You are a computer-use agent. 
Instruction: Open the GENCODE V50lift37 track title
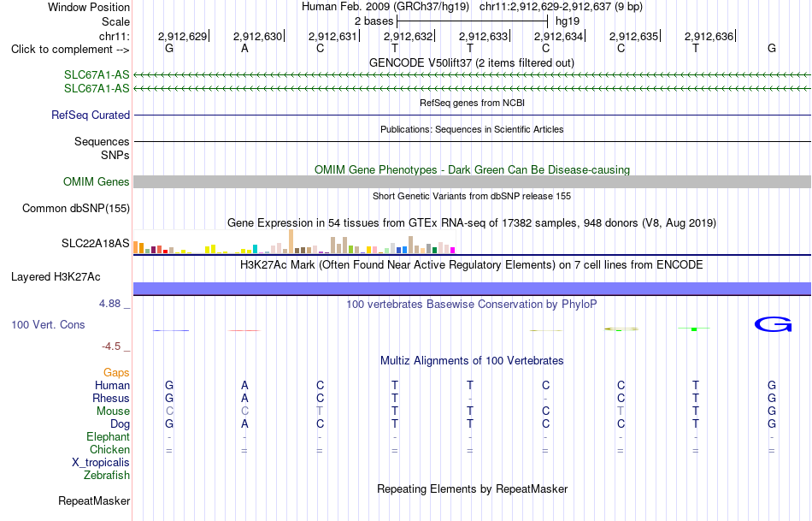471,62
